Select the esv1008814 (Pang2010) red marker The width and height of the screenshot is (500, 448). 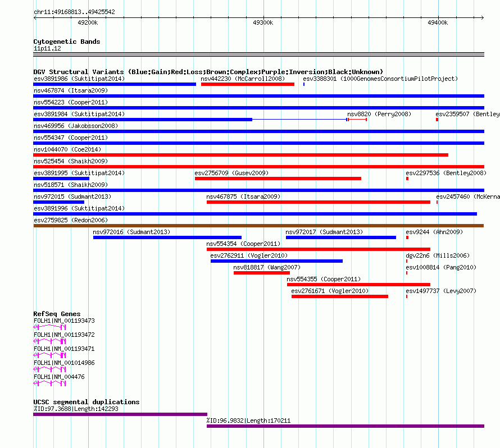(x=407, y=273)
